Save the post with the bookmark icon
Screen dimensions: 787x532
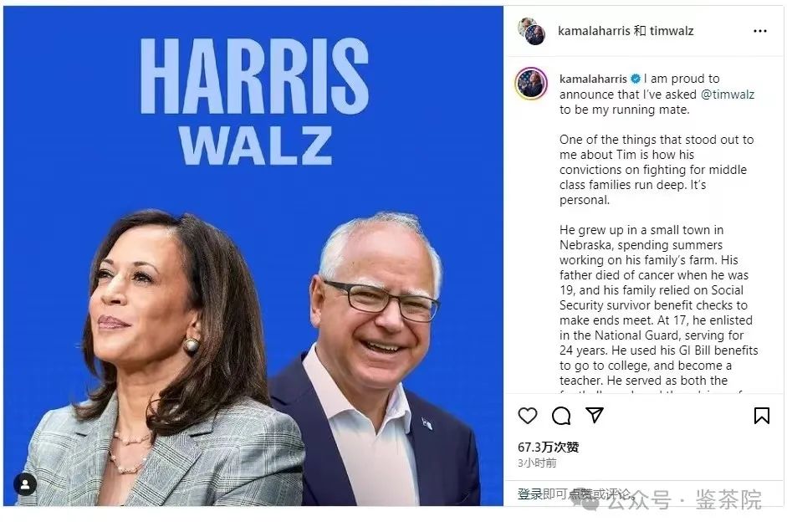pyautogui.click(x=761, y=416)
